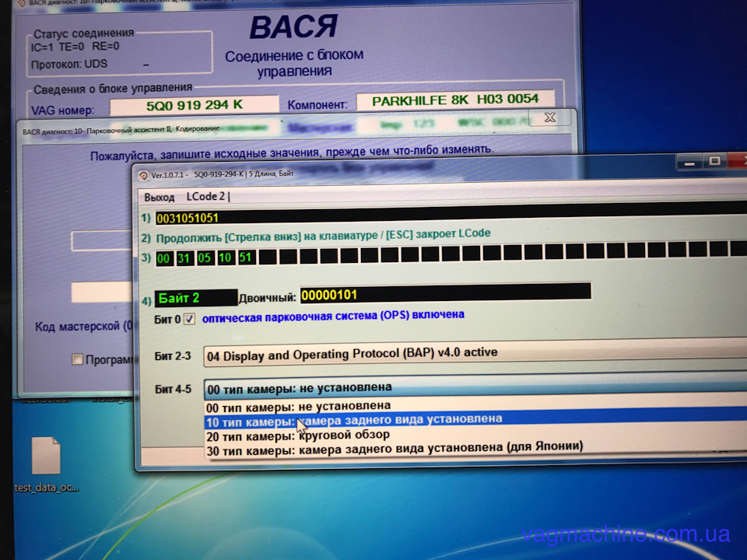Click the binary value field 00000101
This screenshot has height=560, width=747.
tap(445, 293)
